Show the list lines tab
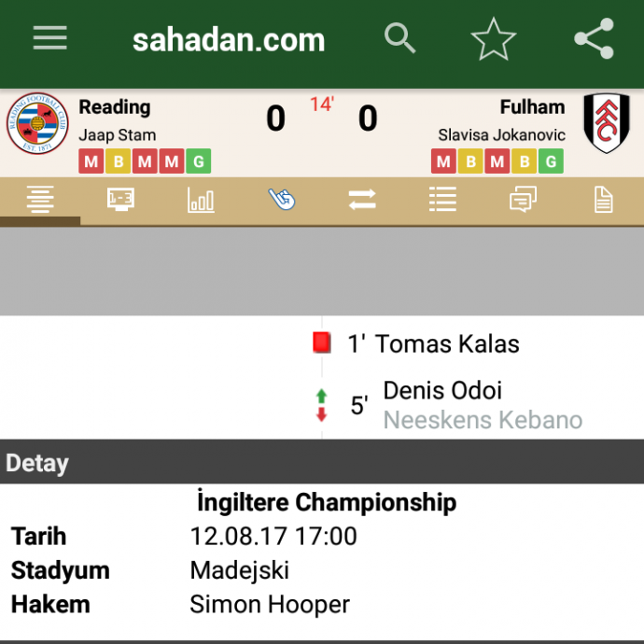The image size is (644, 644). pyautogui.click(x=442, y=200)
